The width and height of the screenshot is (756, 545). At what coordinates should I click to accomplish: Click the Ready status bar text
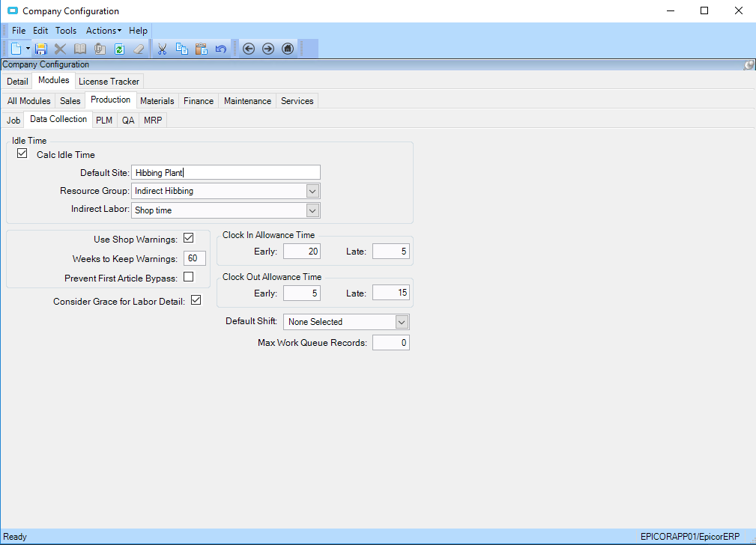(x=15, y=536)
